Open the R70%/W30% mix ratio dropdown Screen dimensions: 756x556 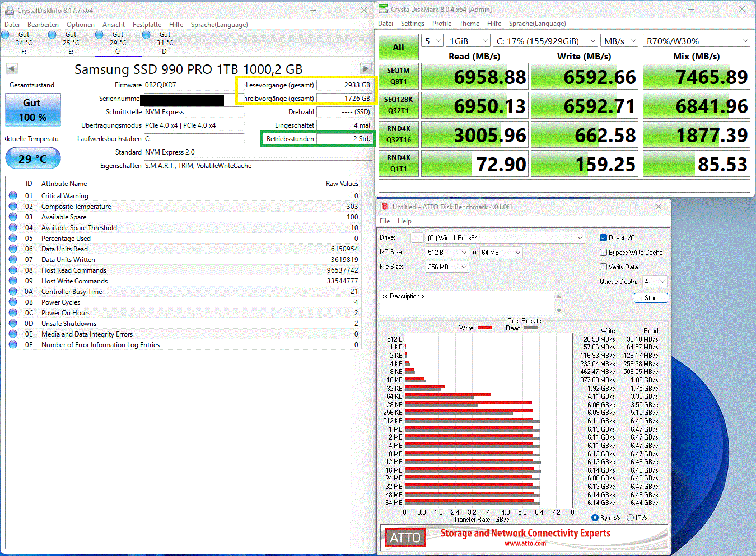coord(696,41)
